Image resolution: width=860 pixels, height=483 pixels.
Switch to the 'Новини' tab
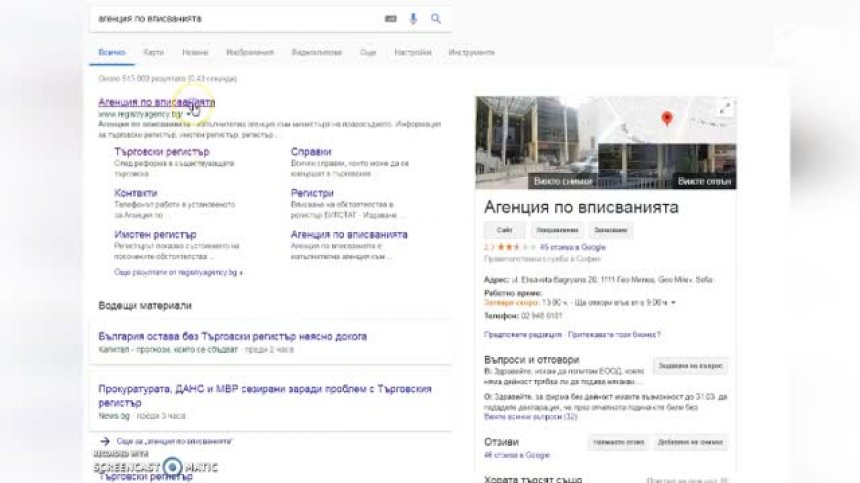tap(195, 53)
